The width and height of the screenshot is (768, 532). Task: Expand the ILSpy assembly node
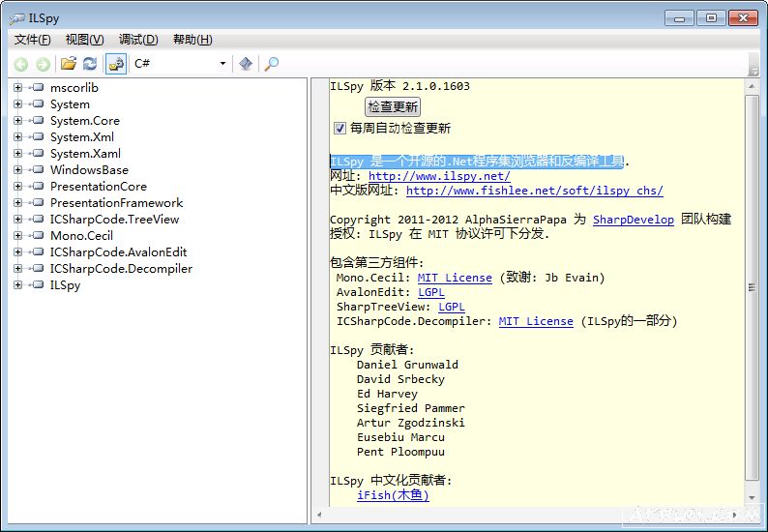18,284
